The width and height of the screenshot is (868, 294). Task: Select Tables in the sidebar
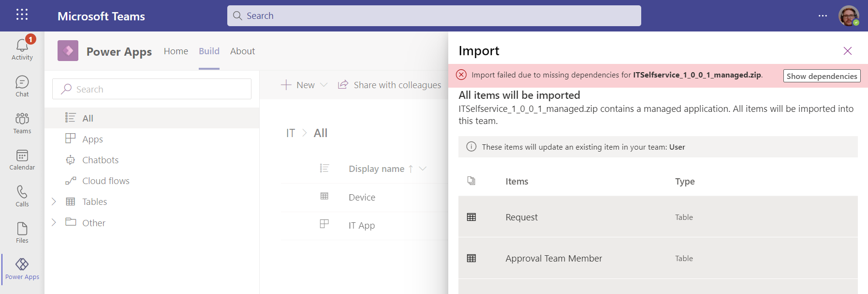[x=152, y=201]
